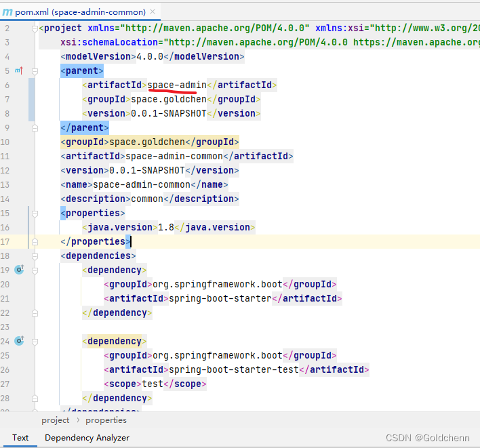Click the opening properties tag on line 15
480x448 pixels.
(93, 213)
